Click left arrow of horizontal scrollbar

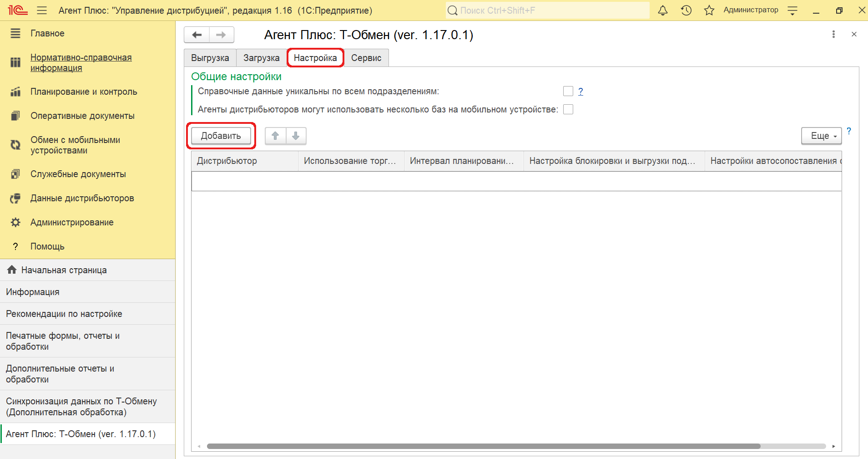click(199, 446)
